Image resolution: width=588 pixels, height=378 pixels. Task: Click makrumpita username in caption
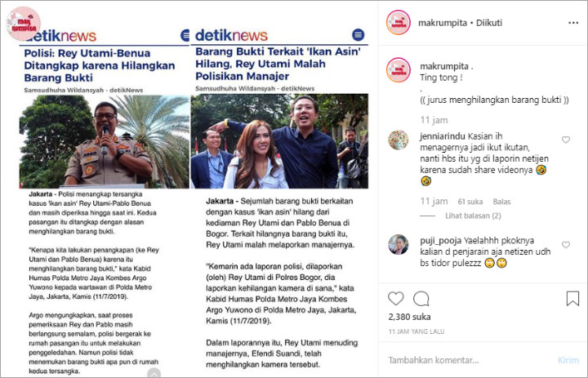pos(444,66)
